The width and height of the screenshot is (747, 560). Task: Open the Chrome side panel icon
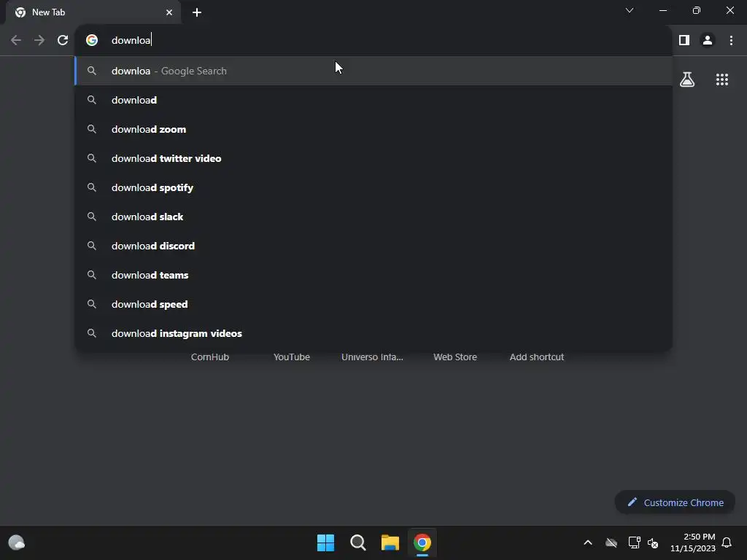click(684, 40)
